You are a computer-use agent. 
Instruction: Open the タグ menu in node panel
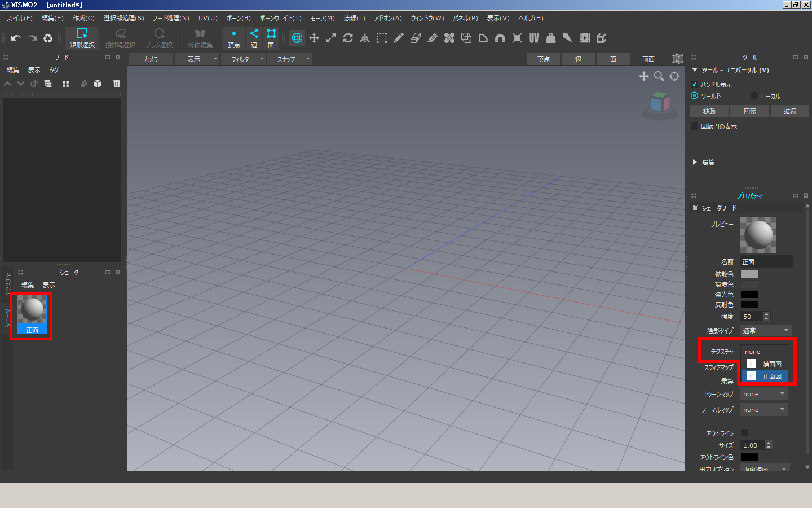54,70
